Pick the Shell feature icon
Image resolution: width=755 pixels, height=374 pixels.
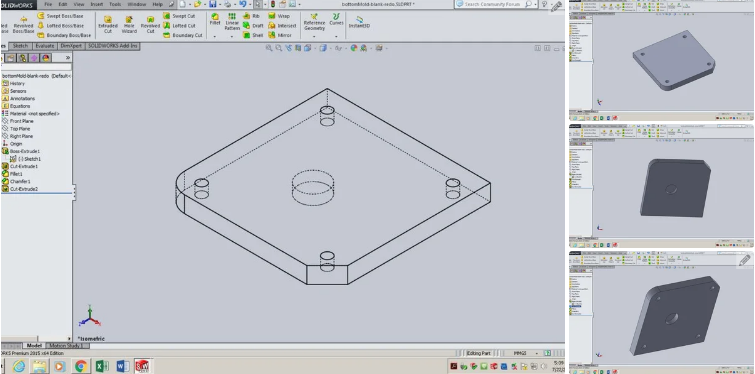point(253,35)
